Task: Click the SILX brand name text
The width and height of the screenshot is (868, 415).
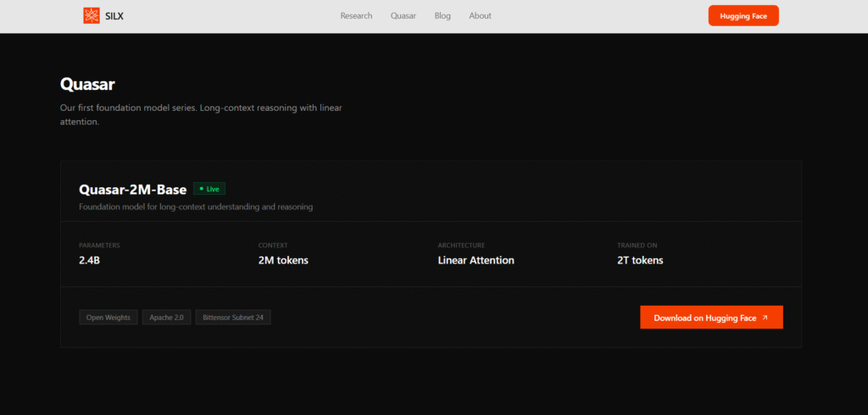Action: [114, 16]
